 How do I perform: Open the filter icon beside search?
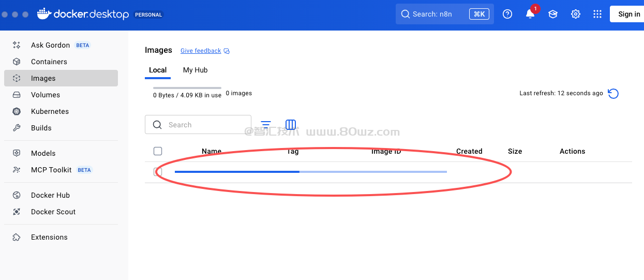pos(266,125)
